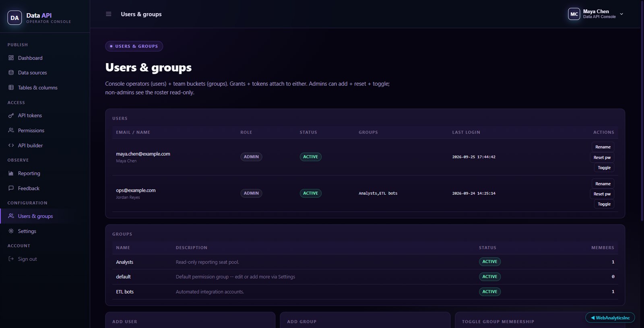Select the default group name
Image resolution: width=644 pixels, height=328 pixels.
point(123,277)
